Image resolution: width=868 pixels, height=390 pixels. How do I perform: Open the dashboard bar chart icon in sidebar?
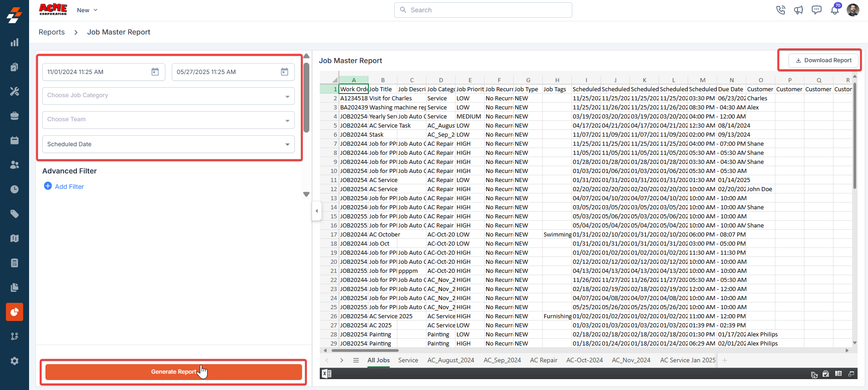(x=15, y=42)
